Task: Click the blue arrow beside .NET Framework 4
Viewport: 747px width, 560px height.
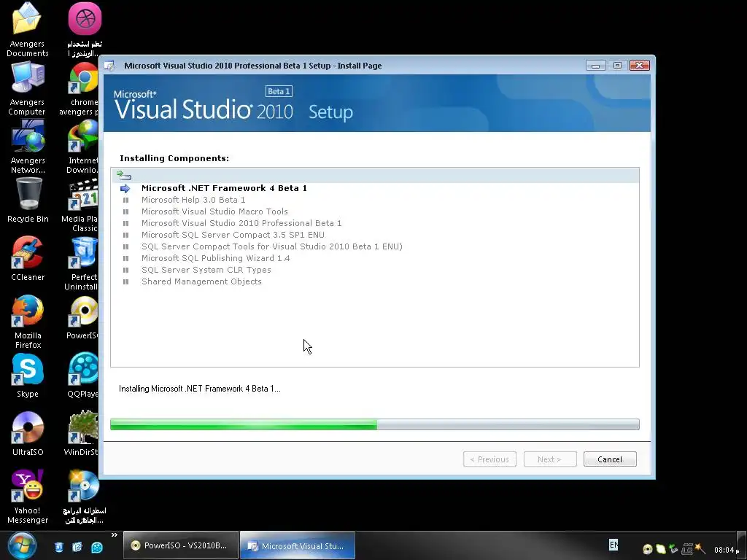Action: [x=125, y=189]
